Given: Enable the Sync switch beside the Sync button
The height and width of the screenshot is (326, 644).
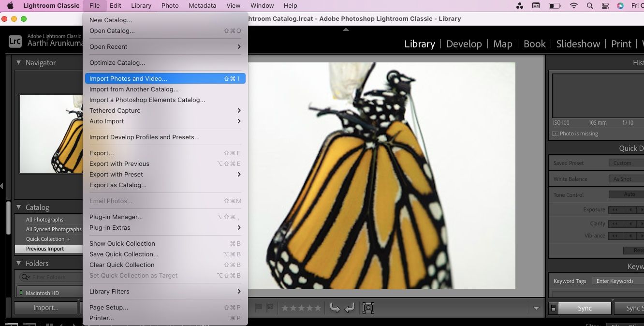Looking at the screenshot, I should tap(553, 308).
